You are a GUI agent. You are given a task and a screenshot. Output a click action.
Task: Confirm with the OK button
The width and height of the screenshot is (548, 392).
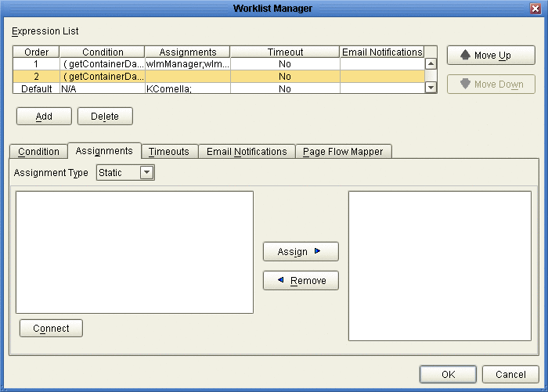[448, 375]
